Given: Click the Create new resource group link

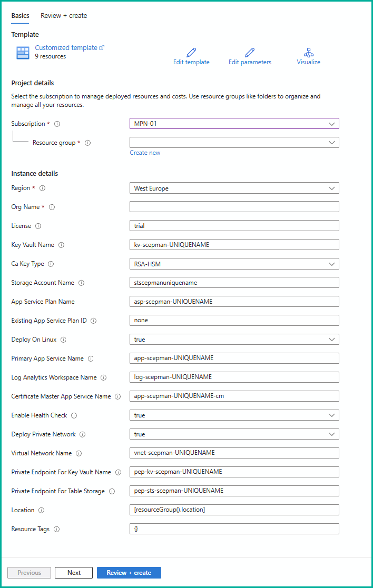Looking at the screenshot, I should coord(145,153).
